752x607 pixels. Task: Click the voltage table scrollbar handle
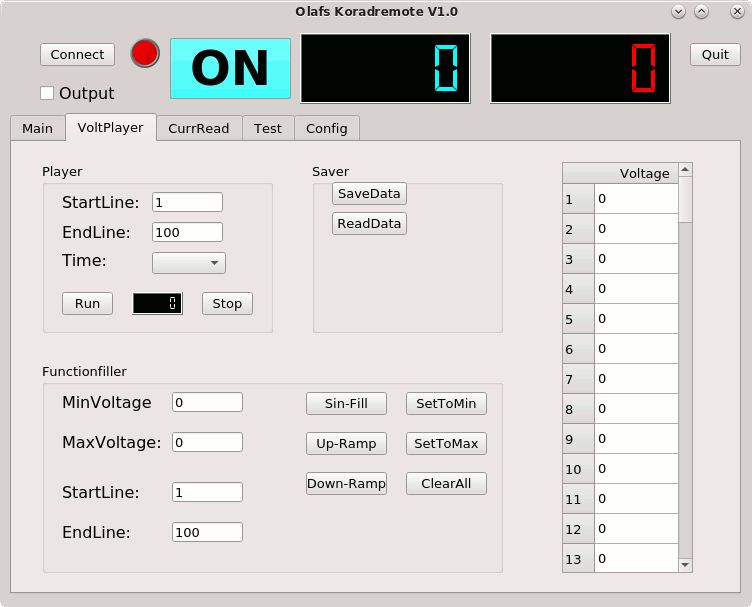click(x=685, y=199)
